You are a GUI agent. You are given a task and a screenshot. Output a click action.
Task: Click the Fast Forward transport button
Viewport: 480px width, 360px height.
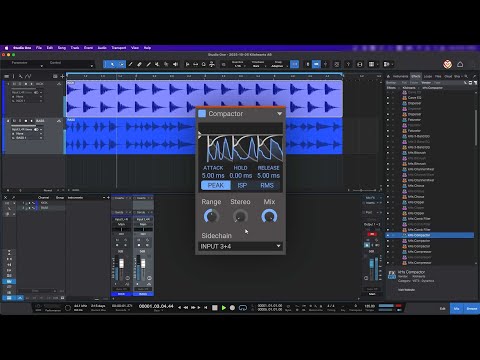[x=193, y=308]
